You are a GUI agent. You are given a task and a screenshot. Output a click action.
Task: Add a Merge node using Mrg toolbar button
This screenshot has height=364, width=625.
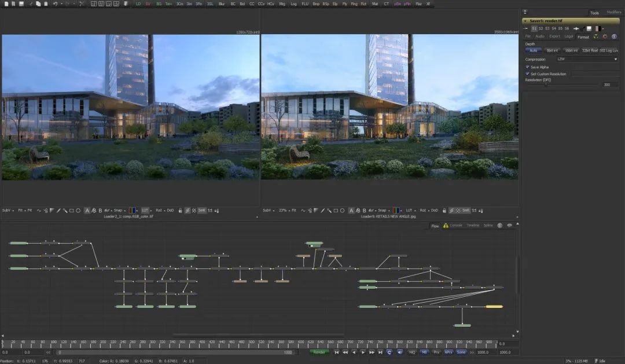click(x=282, y=3)
